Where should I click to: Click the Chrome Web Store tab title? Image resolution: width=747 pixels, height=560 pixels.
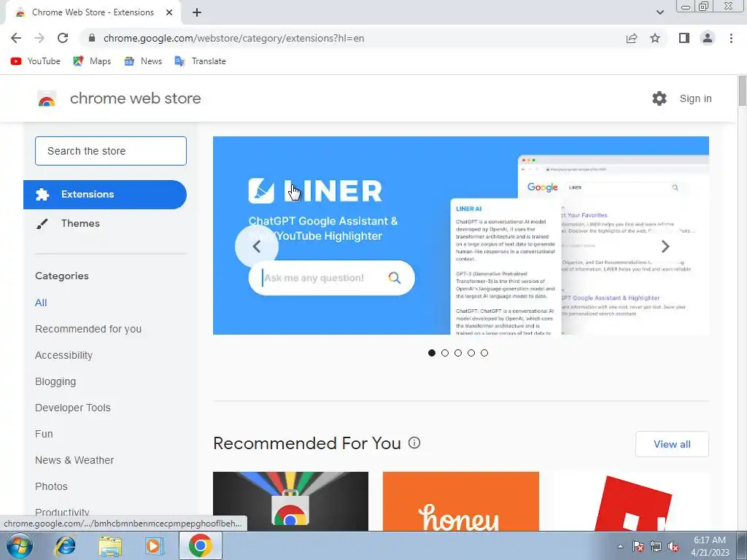93,12
